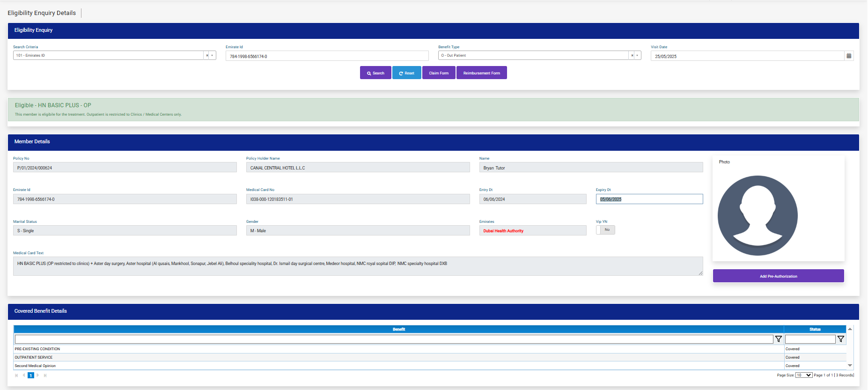Click the Benefit column filter icon
The image size is (868, 390).
(778, 339)
